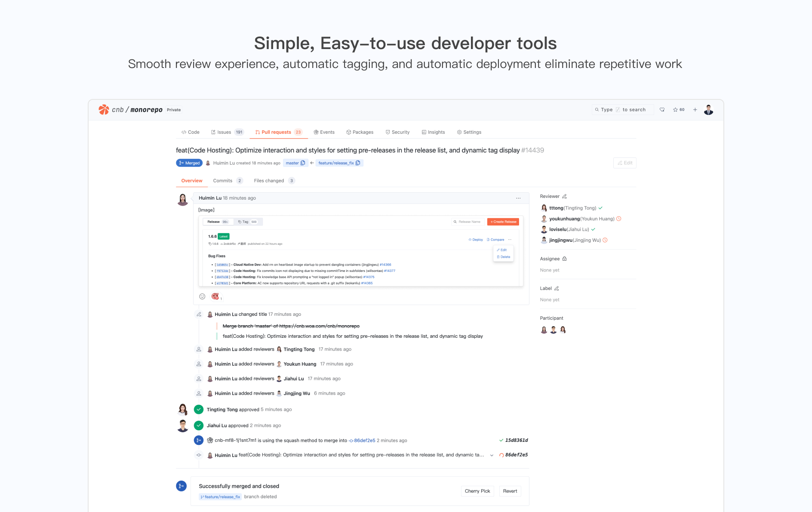Viewport: 812px width, 512px height.
Task: Open the embedded release list screenshot
Action: point(360,251)
